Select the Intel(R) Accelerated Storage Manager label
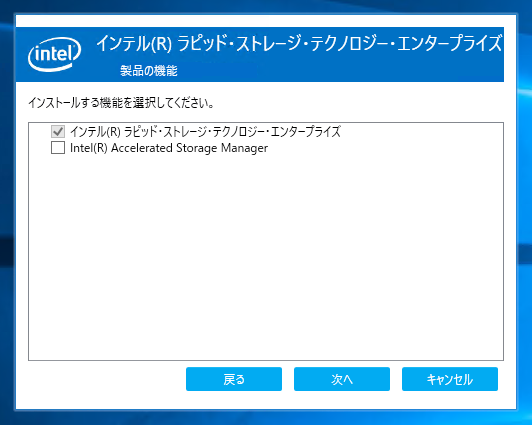This screenshot has width=532, height=425. coord(169,148)
